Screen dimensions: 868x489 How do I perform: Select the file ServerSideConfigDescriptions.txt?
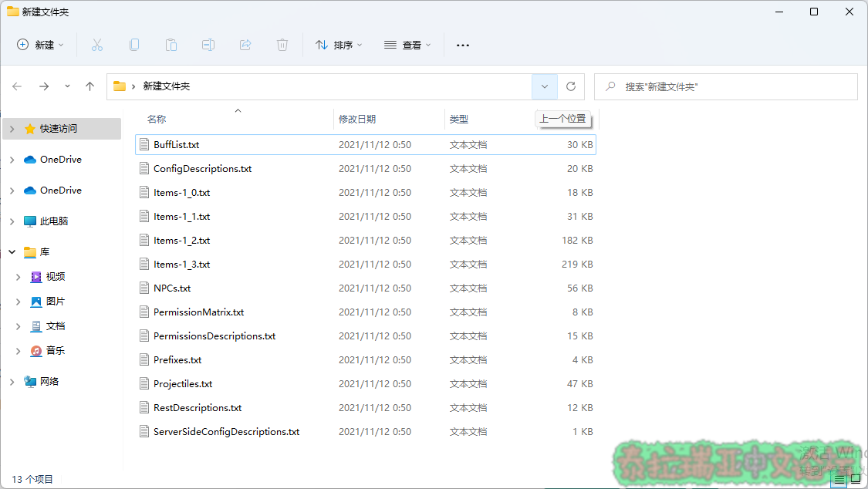click(226, 431)
